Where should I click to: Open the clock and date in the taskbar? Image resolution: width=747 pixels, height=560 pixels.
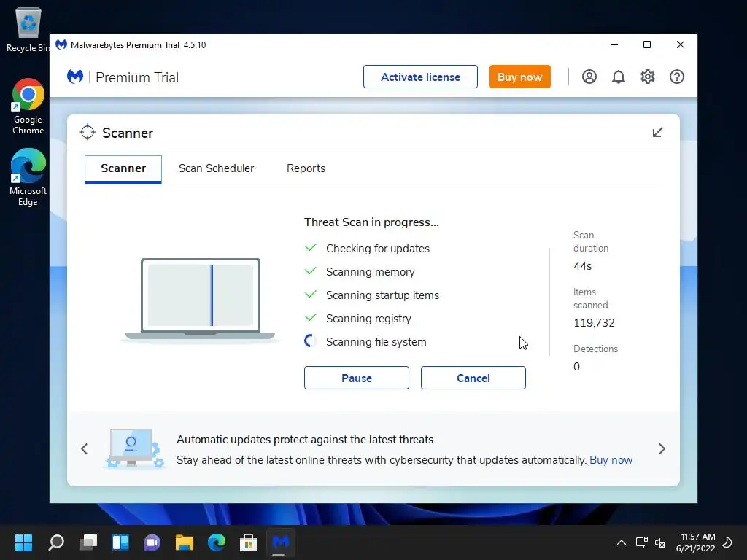(695, 542)
